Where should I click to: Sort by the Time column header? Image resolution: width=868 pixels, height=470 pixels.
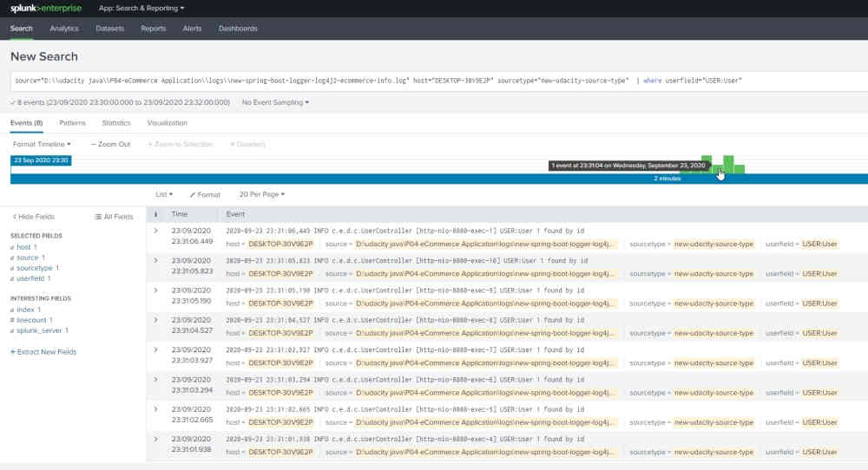[x=180, y=214]
